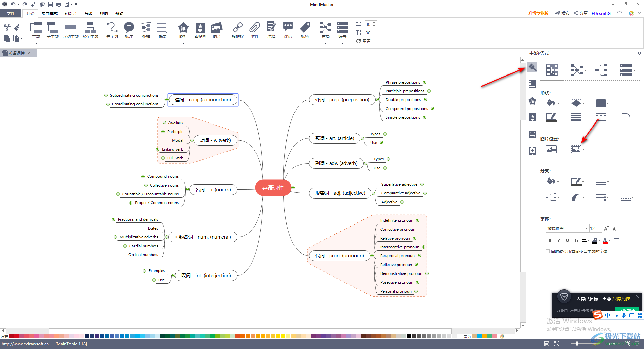The image size is (644, 349).
Task: Click the zoom slider handle in status bar
Action: (577, 344)
